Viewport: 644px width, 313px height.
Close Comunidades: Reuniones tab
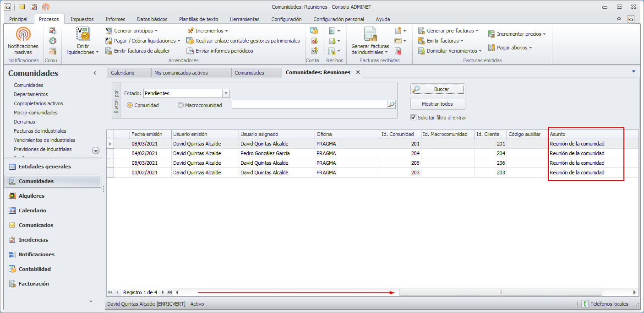358,72
